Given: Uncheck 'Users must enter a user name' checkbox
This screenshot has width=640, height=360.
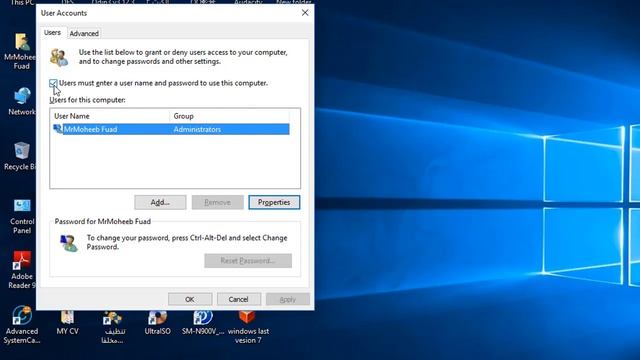Looking at the screenshot, I should pos(53,83).
